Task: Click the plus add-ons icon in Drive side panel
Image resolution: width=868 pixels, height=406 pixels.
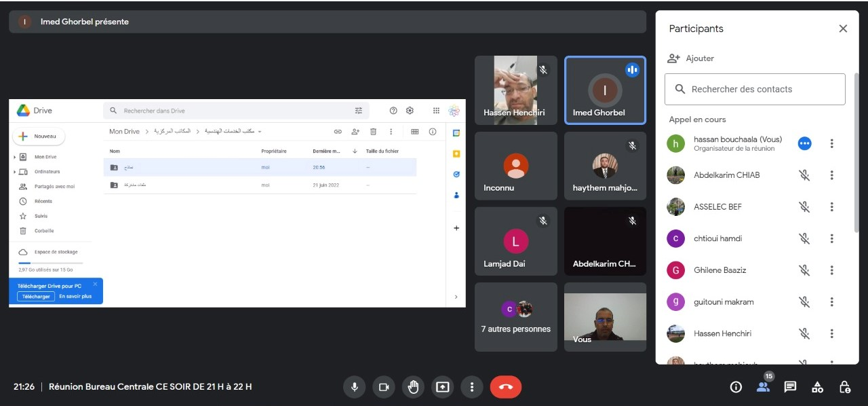Action: pos(456,228)
